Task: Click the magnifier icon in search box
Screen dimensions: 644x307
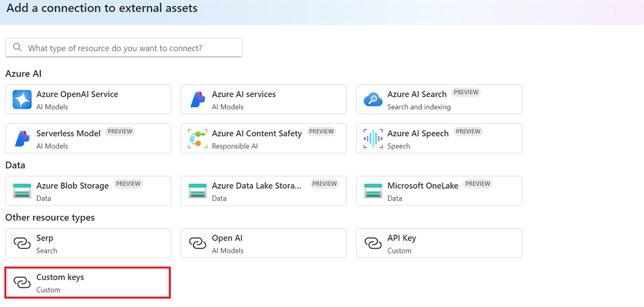Action: tap(17, 47)
